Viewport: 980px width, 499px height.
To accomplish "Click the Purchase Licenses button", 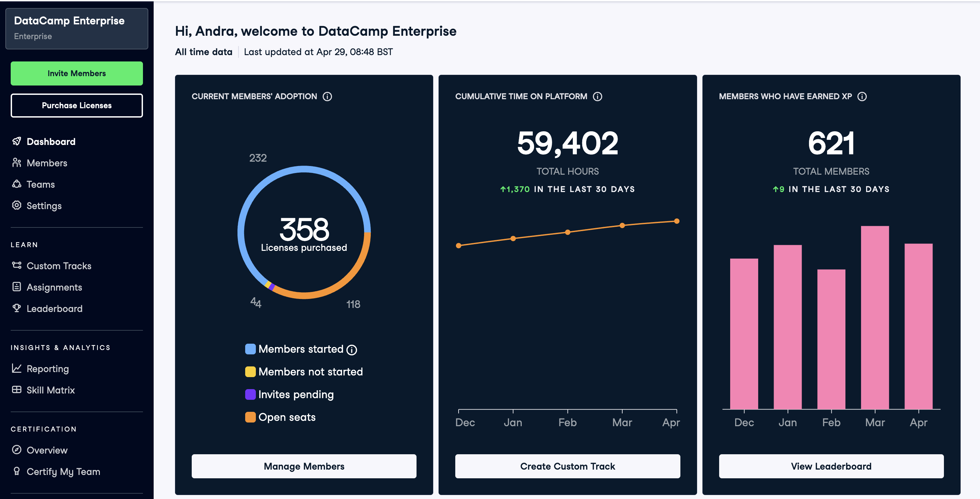I will 76,105.
